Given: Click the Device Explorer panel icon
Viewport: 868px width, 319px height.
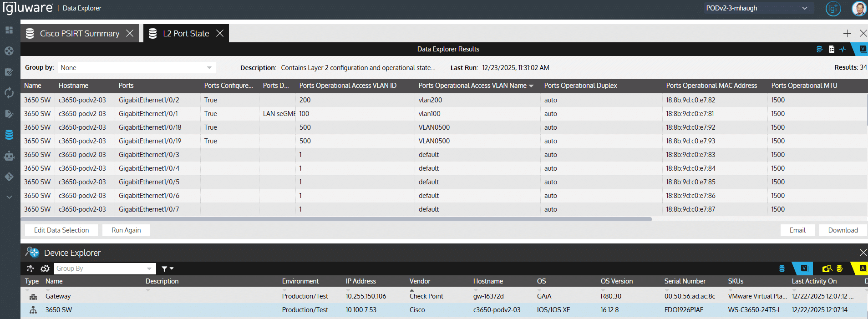Looking at the screenshot, I should [x=32, y=252].
